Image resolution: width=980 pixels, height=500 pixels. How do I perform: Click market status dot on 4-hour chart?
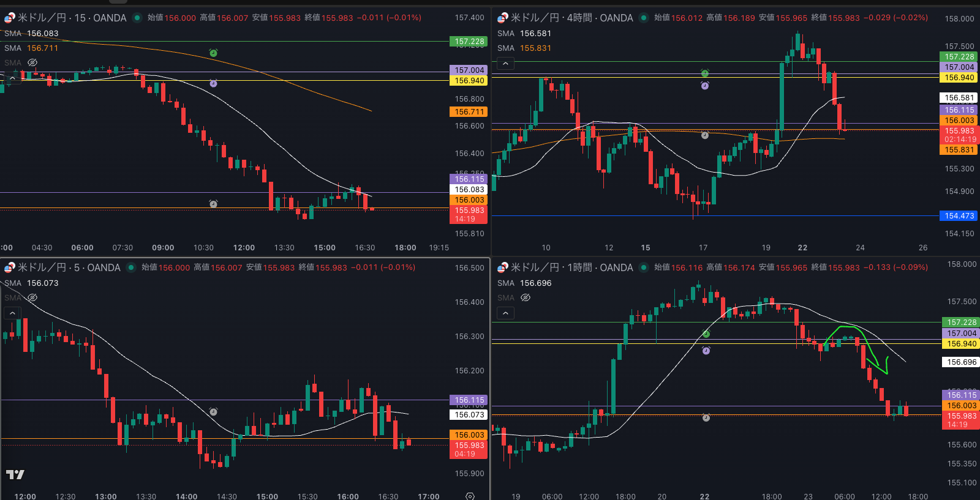click(x=644, y=18)
